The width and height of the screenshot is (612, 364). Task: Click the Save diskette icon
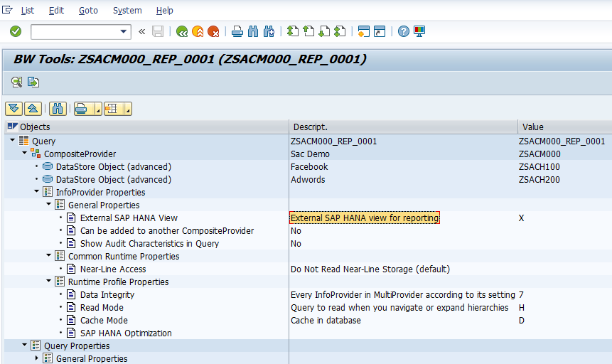click(158, 31)
